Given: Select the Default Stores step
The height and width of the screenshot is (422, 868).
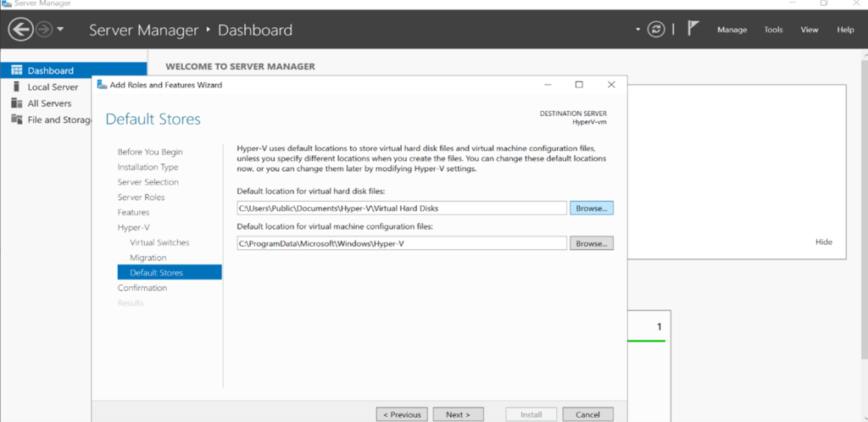Looking at the screenshot, I should tap(170, 272).
